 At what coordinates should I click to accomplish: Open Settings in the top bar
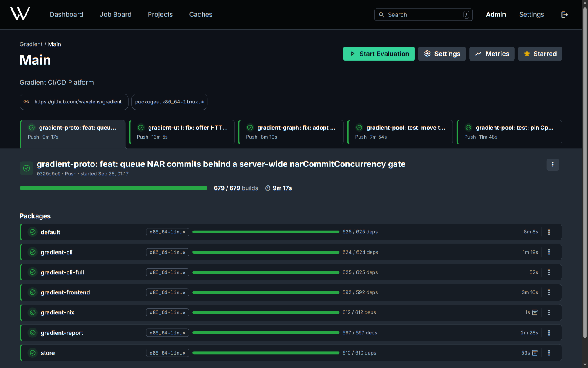532,15
